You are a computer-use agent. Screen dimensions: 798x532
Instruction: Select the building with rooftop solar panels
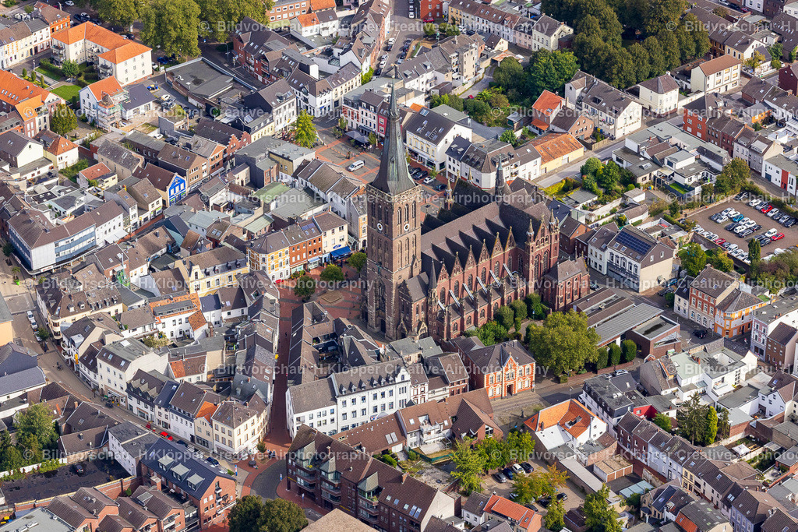pyautogui.click(x=631, y=242)
